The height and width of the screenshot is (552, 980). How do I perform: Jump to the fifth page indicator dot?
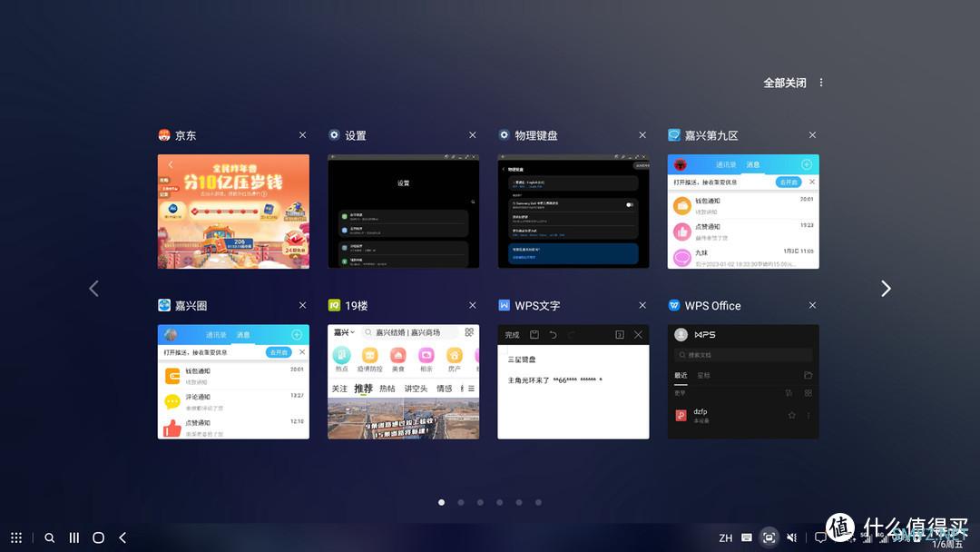click(519, 502)
